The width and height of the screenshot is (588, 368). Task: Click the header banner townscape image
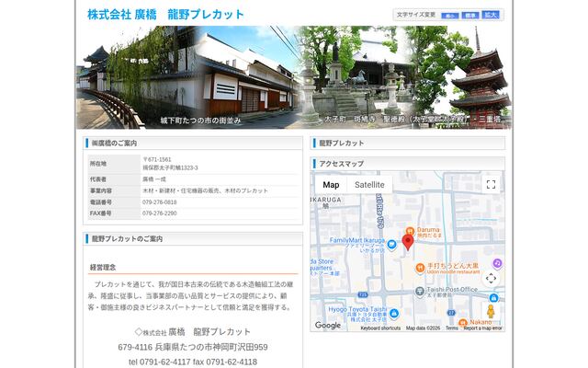[x=294, y=77]
